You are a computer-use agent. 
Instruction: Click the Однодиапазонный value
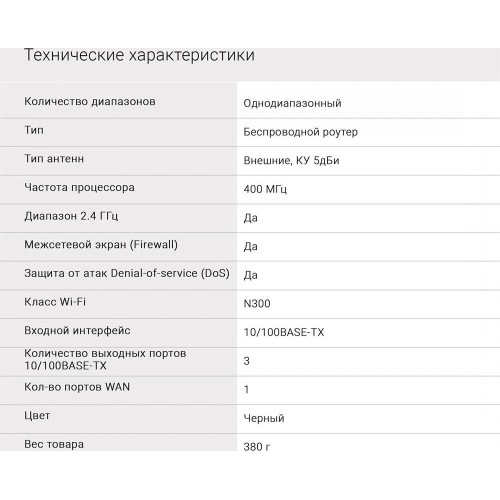tap(292, 103)
